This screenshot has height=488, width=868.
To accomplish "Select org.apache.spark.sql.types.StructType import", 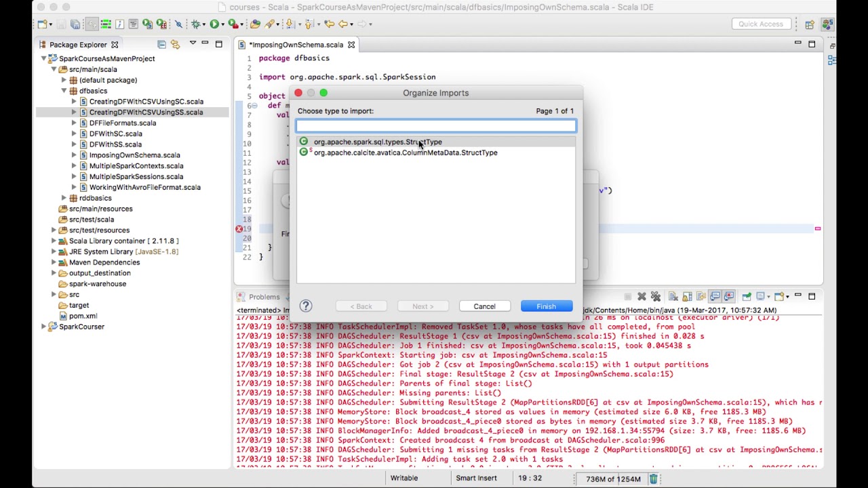I will point(378,142).
